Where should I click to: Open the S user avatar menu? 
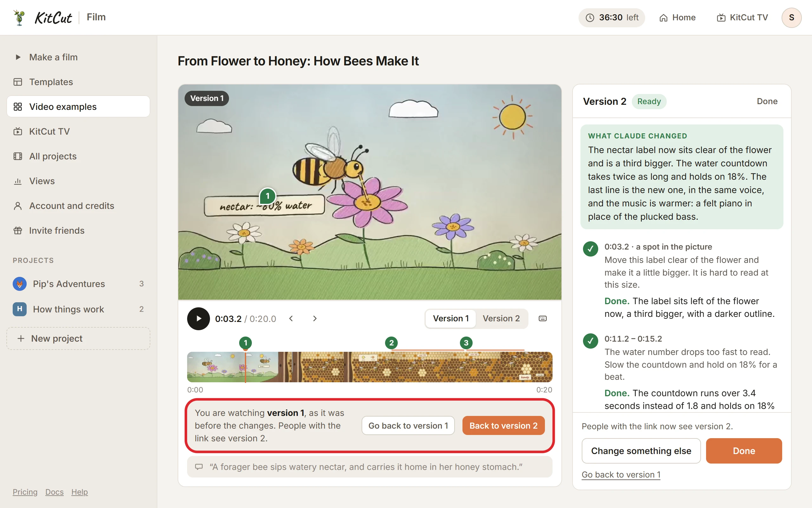point(791,17)
